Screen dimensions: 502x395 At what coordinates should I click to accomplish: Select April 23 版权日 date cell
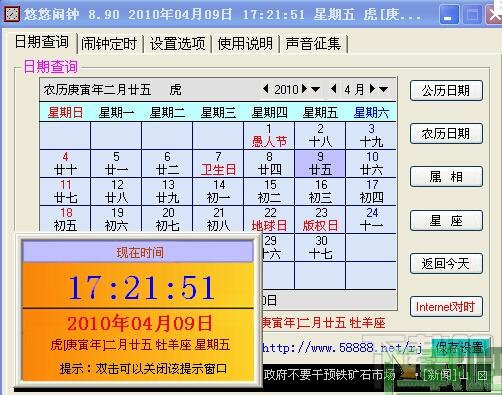pos(320,219)
